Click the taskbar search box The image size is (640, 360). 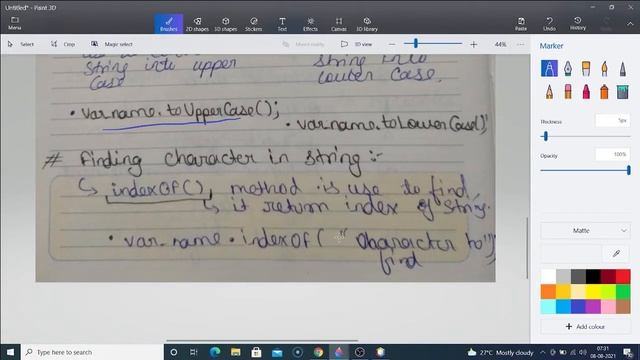92,352
